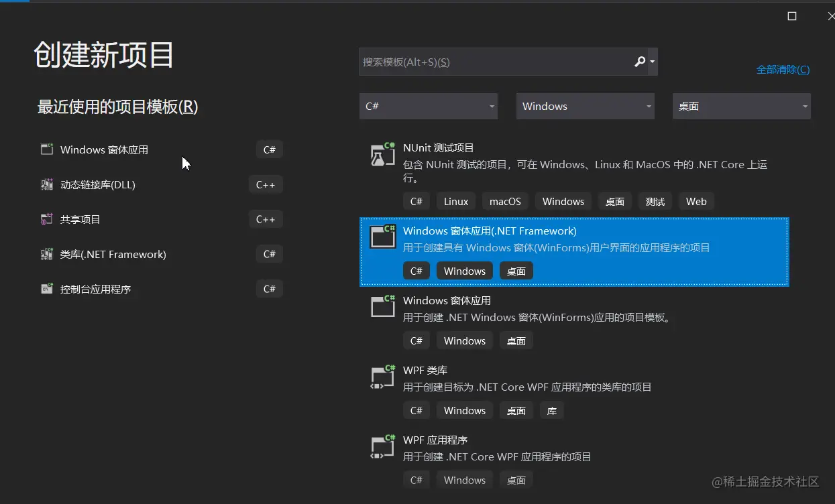Open recent template 控制台应用程序
Screen dimensions: 835x504
point(162,289)
